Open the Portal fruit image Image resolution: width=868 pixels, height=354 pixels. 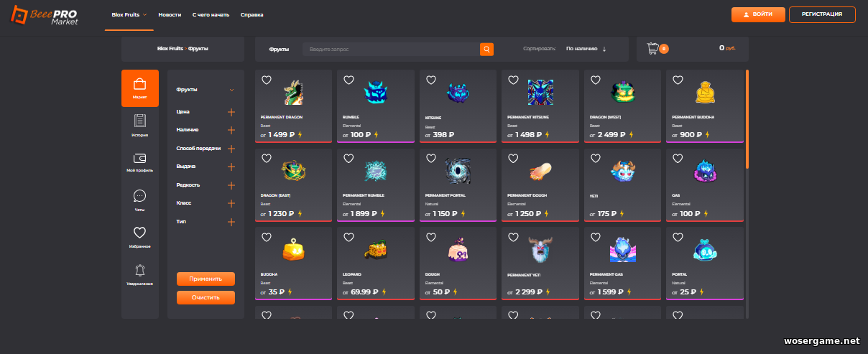click(705, 249)
